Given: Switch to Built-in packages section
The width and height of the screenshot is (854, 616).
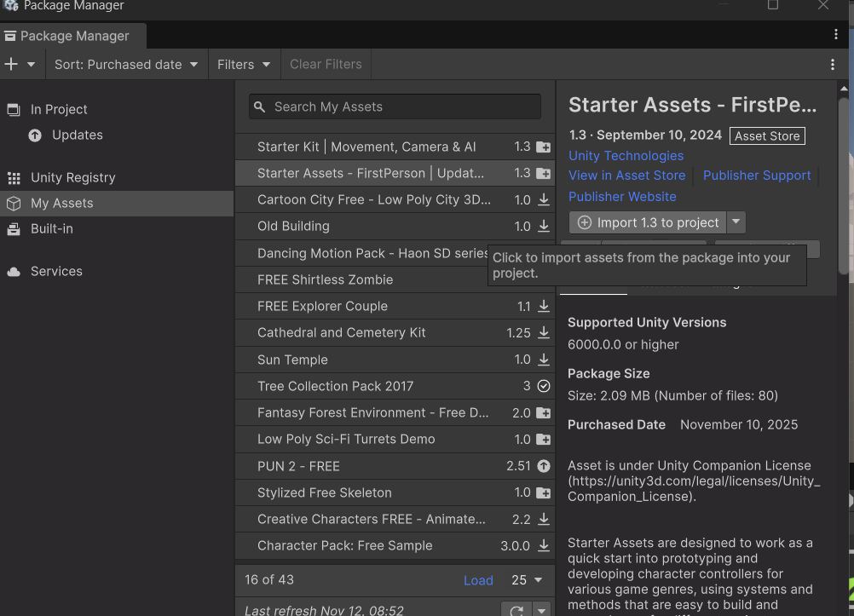Looking at the screenshot, I should pyautogui.click(x=51, y=228).
